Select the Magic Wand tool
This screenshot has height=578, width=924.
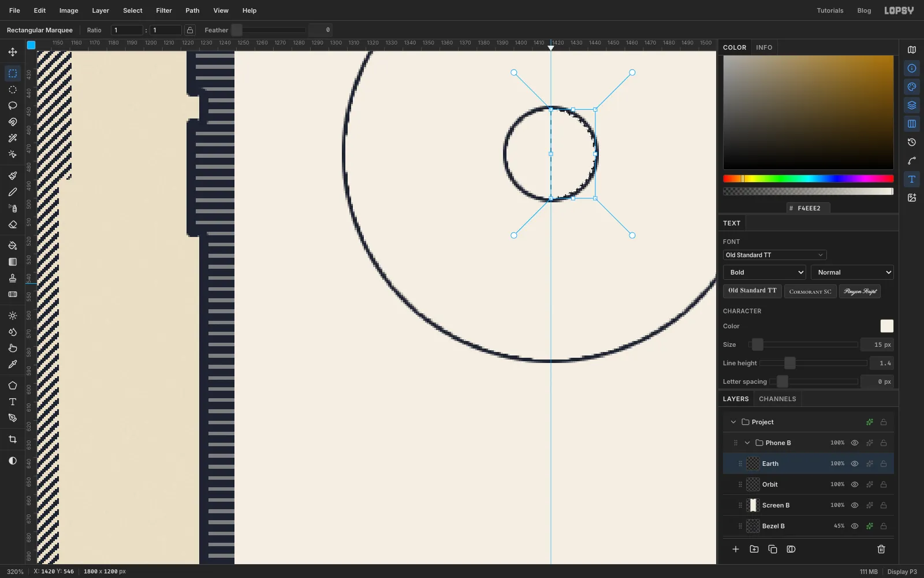tap(13, 138)
